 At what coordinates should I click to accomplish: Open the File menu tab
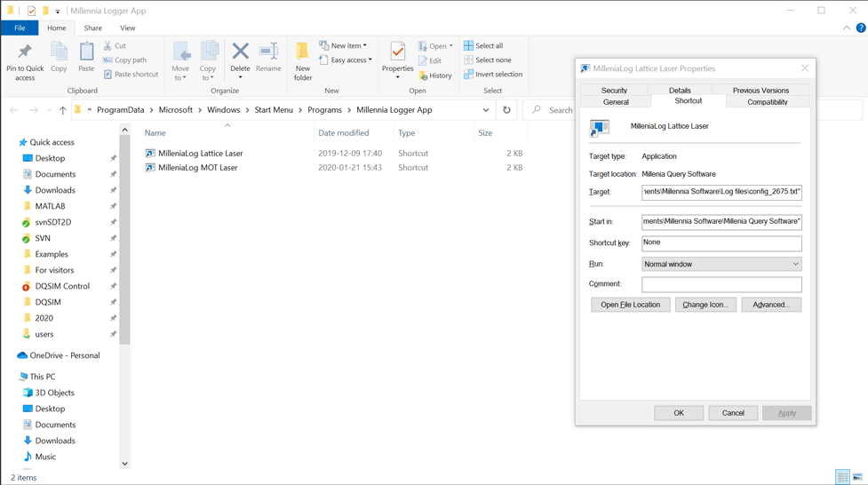tap(20, 28)
